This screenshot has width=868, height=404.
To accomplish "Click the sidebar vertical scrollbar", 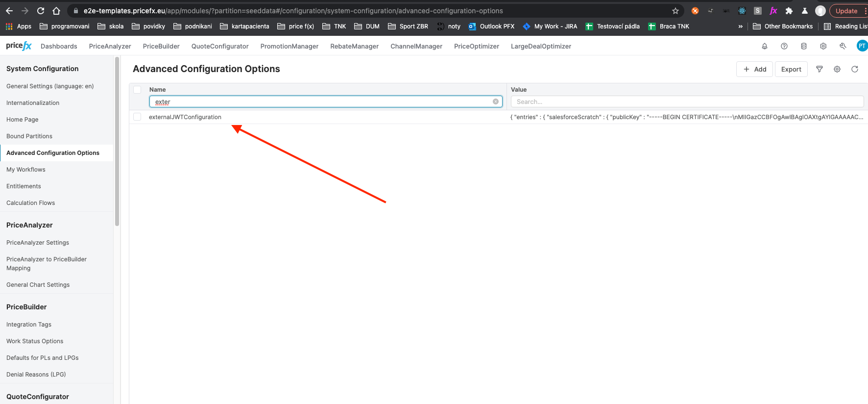I will coord(117,142).
